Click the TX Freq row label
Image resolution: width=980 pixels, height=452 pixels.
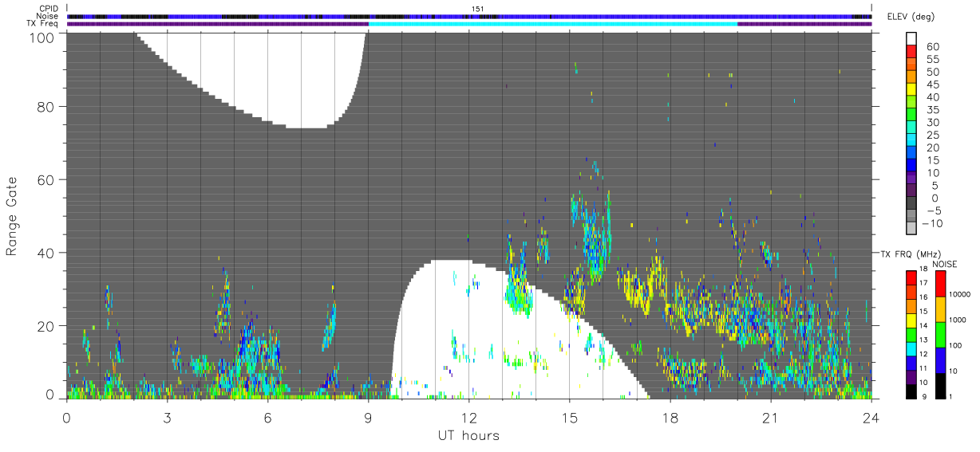pyautogui.click(x=42, y=23)
